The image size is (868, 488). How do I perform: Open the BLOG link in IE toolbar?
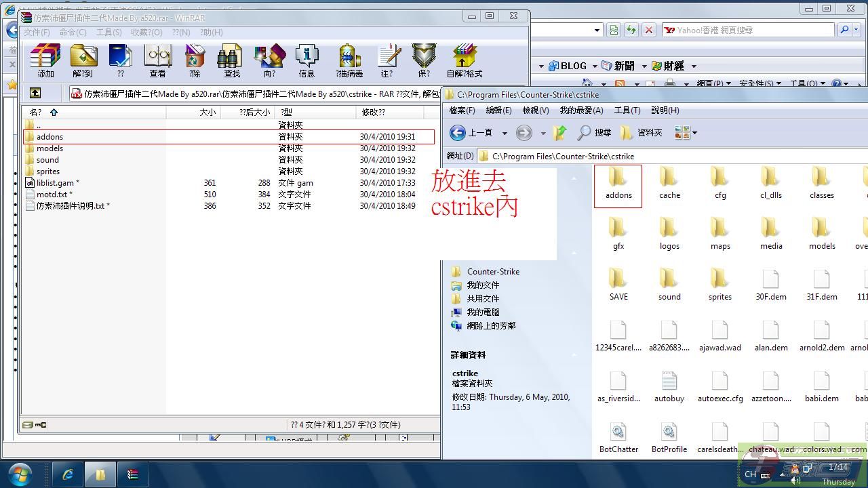[x=568, y=66]
